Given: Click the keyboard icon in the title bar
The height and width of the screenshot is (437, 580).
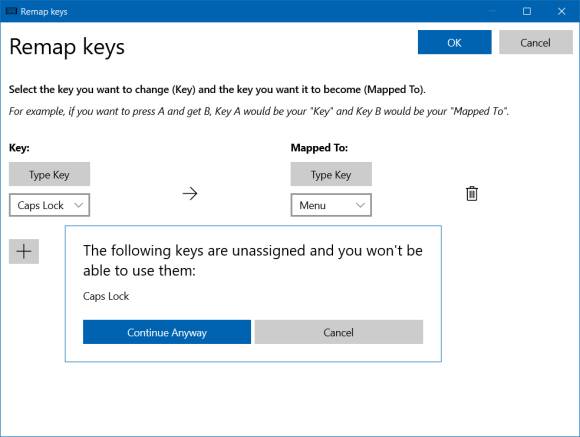Looking at the screenshot, I should point(11,11).
